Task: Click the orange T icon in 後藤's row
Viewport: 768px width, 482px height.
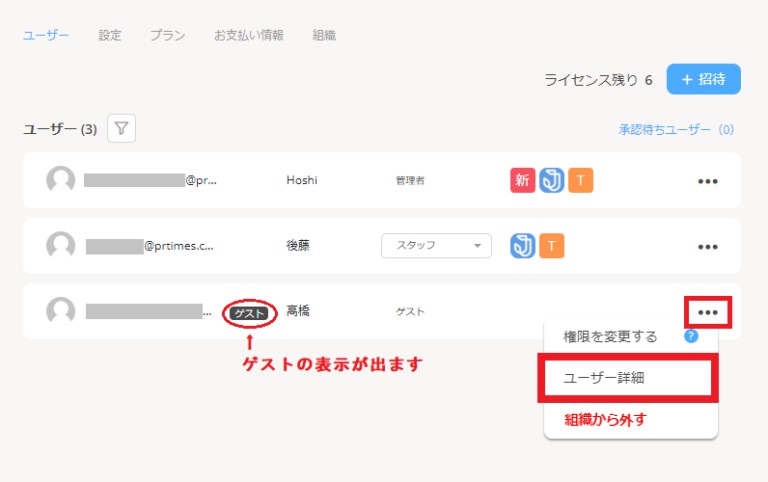Action: click(552, 245)
